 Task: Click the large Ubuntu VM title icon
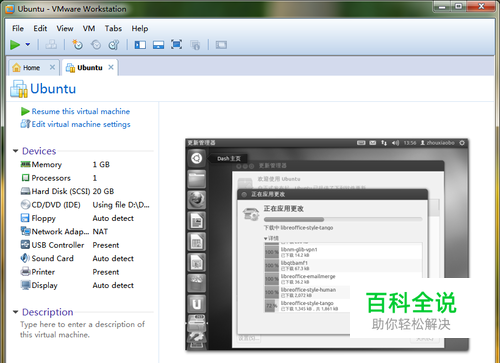coord(19,89)
